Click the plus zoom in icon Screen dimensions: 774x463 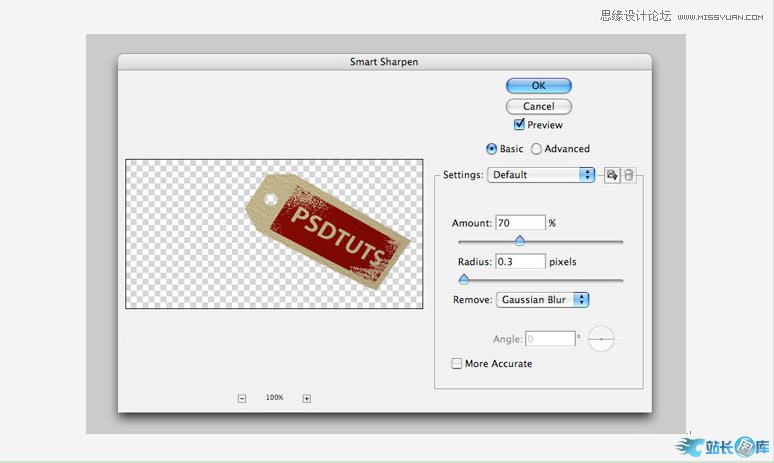[x=306, y=398]
